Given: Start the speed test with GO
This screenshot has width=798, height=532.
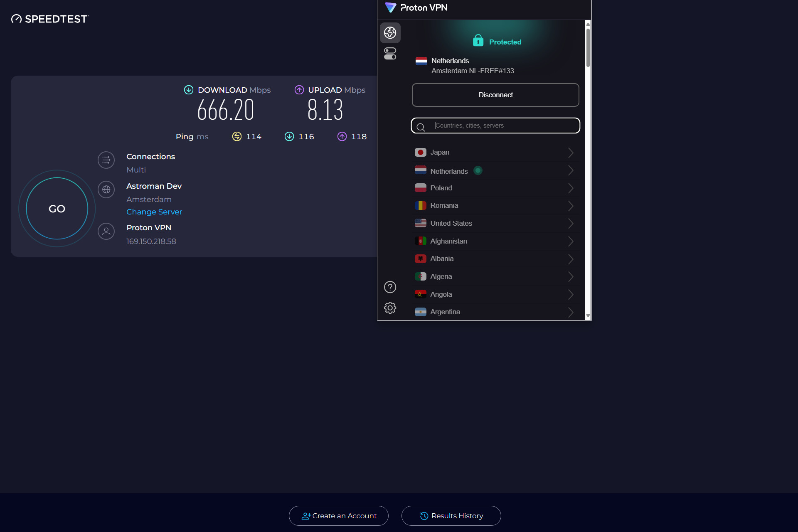Looking at the screenshot, I should pyautogui.click(x=57, y=209).
